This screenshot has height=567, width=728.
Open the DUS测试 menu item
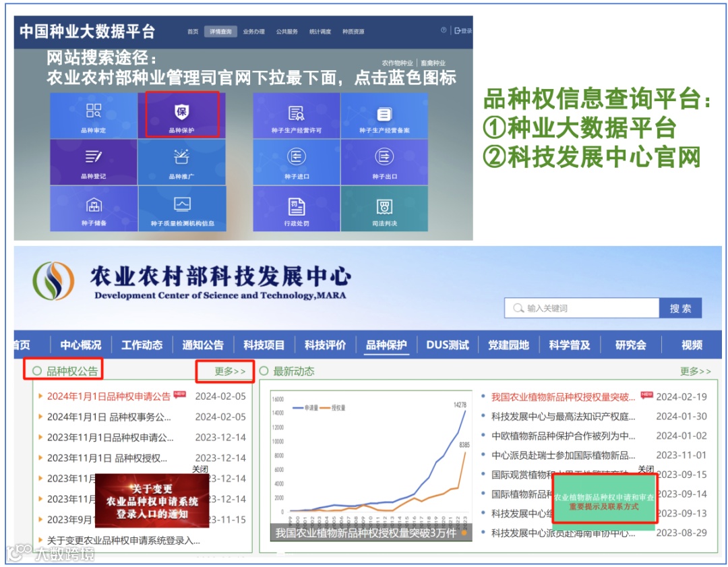click(x=448, y=345)
